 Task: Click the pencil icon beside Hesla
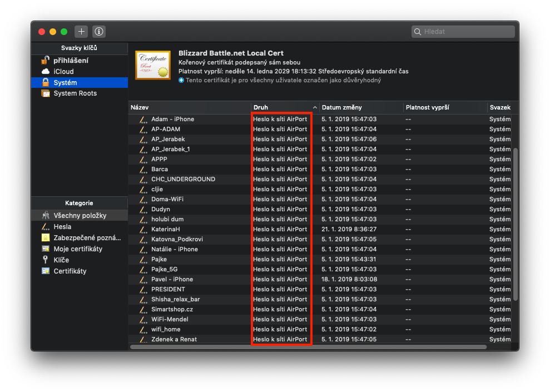pyautogui.click(x=46, y=226)
